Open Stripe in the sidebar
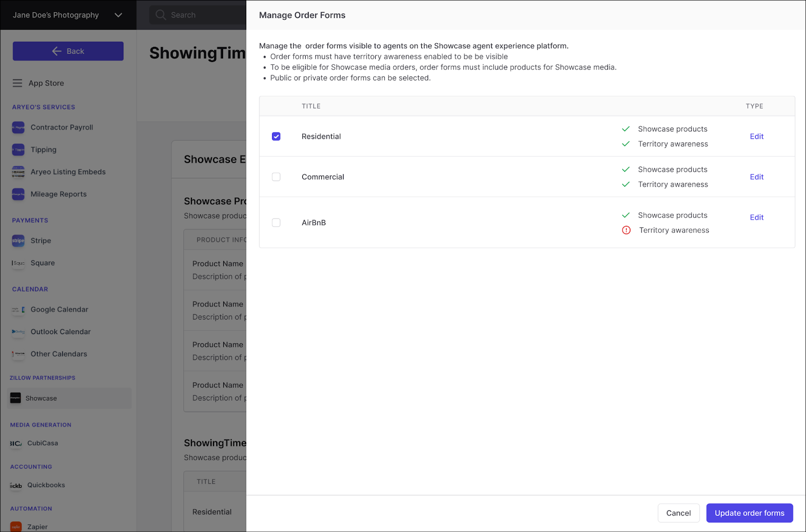The width and height of the screenshot is (806, 532). [x=41, y=241]
